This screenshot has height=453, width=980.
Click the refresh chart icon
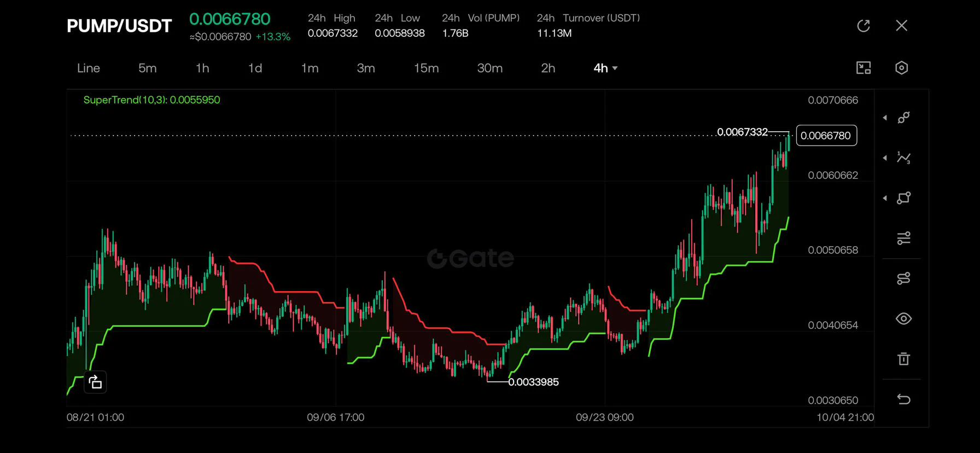864,26
